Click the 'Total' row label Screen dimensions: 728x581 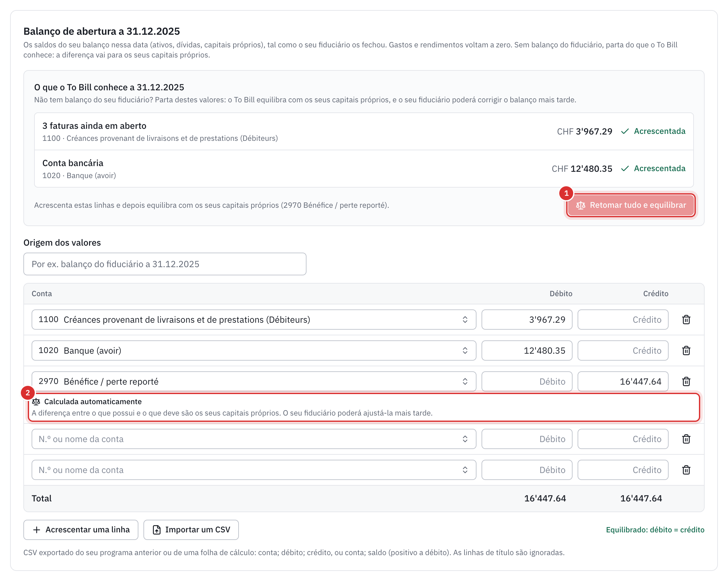click(x=41, y=498)
